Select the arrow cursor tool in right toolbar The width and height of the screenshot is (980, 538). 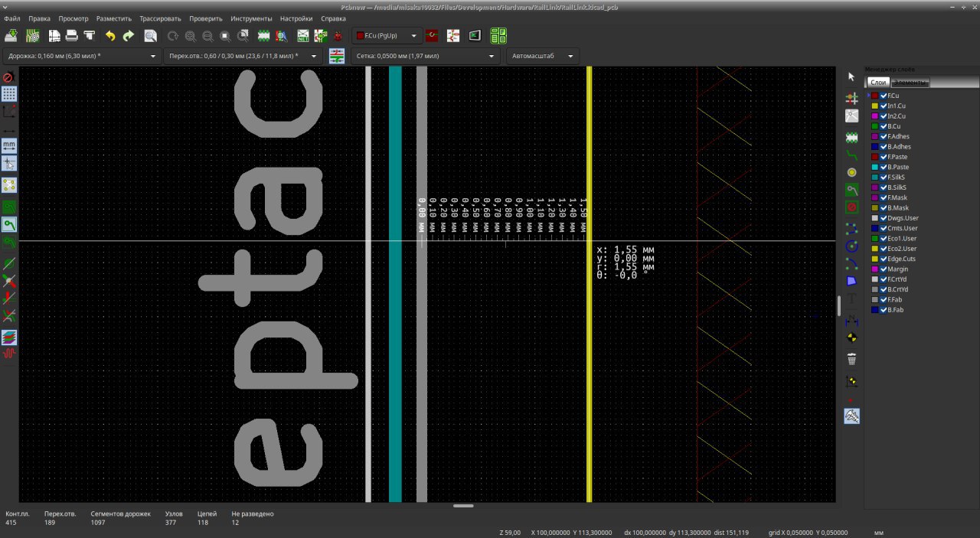click(851, 77)
